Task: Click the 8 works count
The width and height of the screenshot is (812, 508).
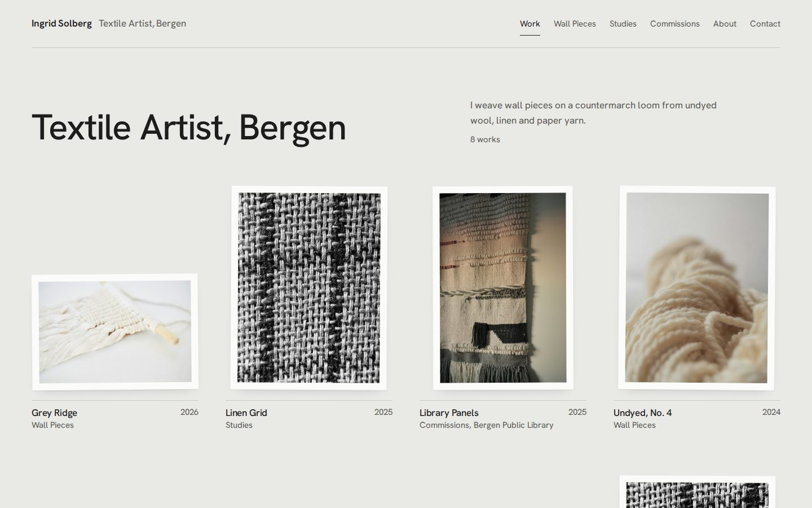Action: point(485,139)
